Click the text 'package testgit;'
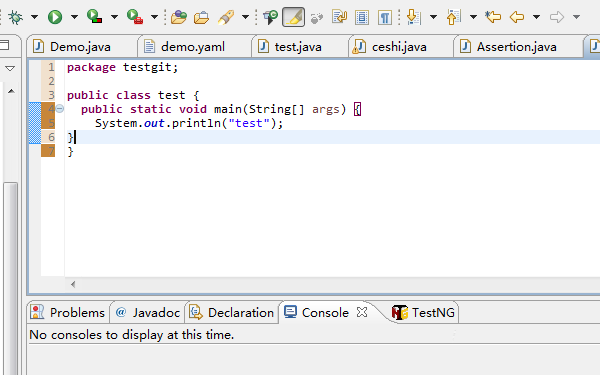Screen dimensions: 600x375 point(122,67)
